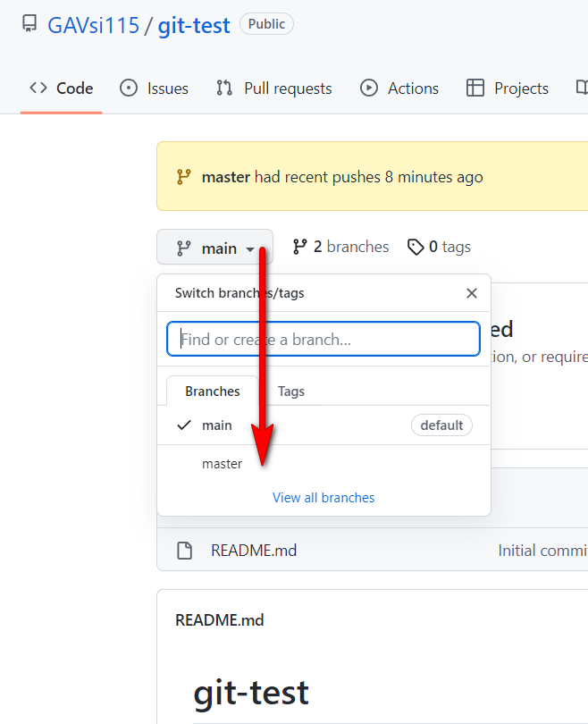Click the tag icon next to 0 tags
Screen dimensions: 588x724
(x=416, y=247)
